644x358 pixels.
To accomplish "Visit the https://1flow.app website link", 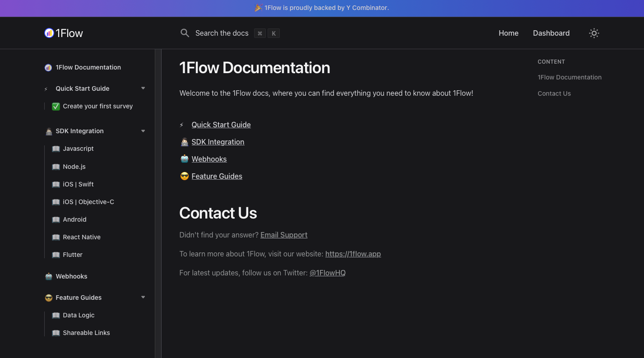I will [x=353, y=254].
